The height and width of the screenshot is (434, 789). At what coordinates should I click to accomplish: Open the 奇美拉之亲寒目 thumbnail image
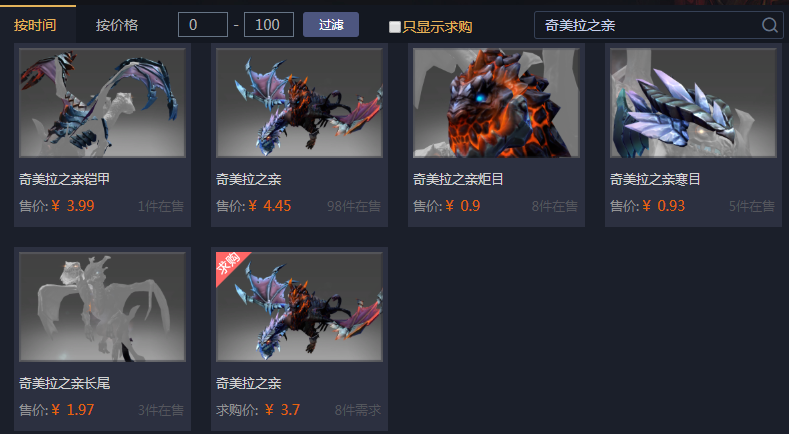693,103
